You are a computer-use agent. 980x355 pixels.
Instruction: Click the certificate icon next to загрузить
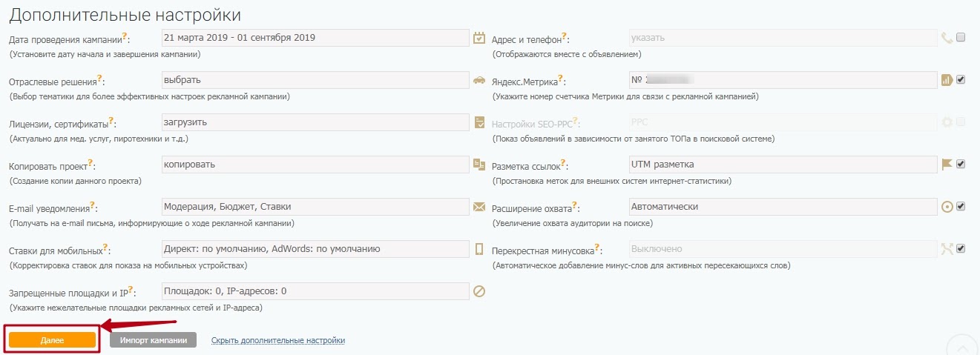tap(479, 122)
